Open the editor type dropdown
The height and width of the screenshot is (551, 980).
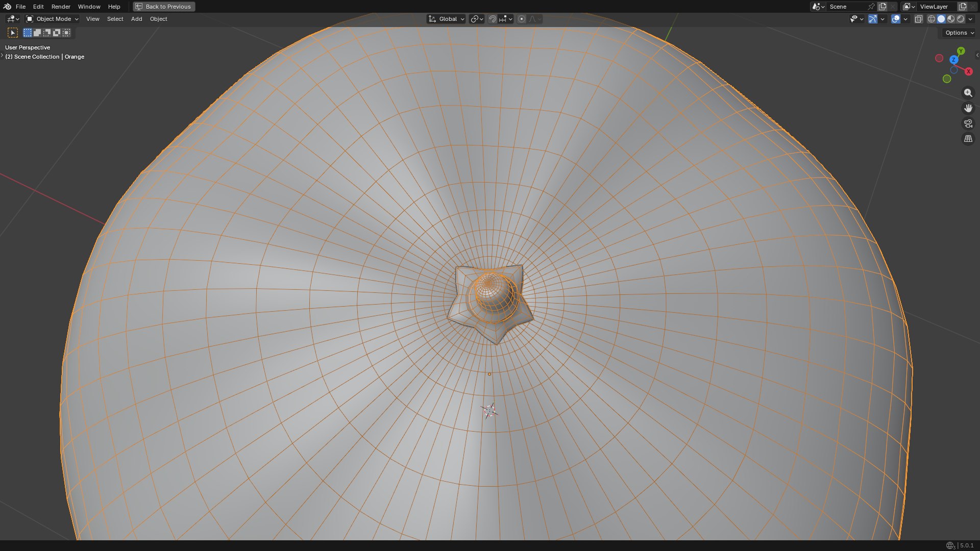[x=13, y=19]
